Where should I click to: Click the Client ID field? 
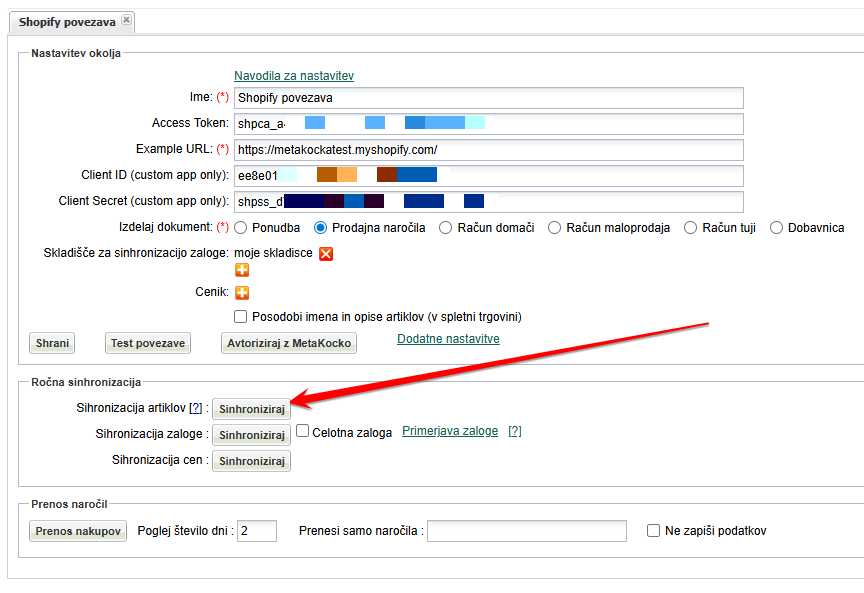tap(489, 176)
